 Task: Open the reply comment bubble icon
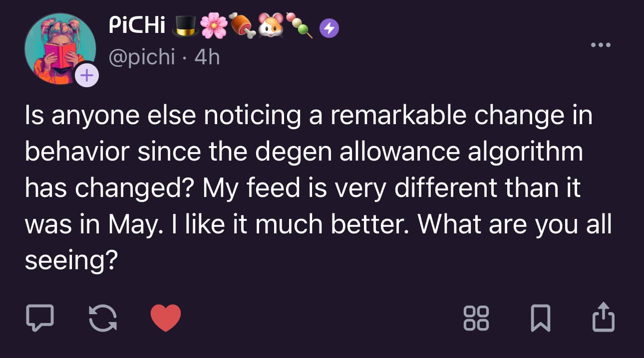[40, 318]
